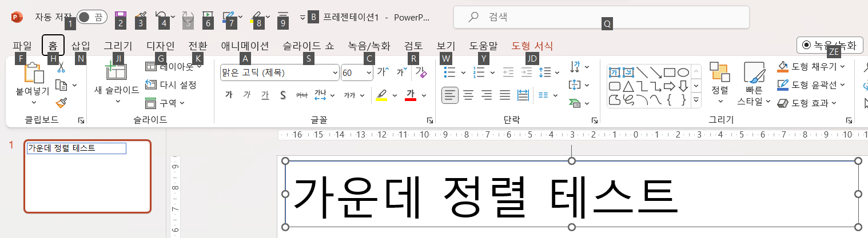868x238 pixels.
Task: Click the 정렬 arrange button
Action: (720, 83)
